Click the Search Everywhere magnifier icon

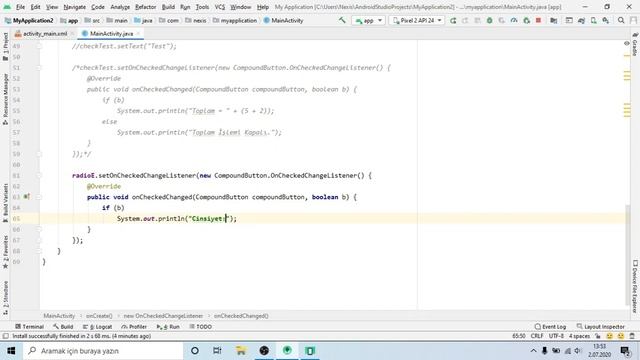pos(621,20)
